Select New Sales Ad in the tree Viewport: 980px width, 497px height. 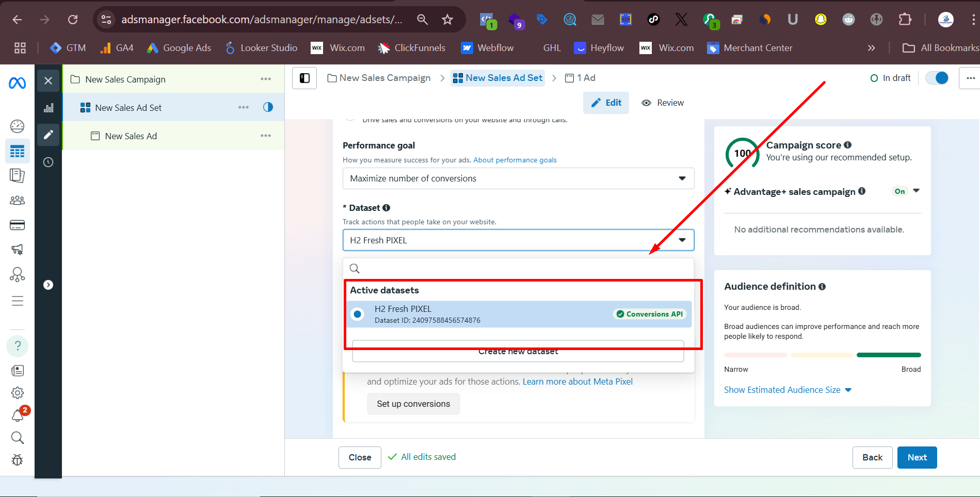pos(131,136)
